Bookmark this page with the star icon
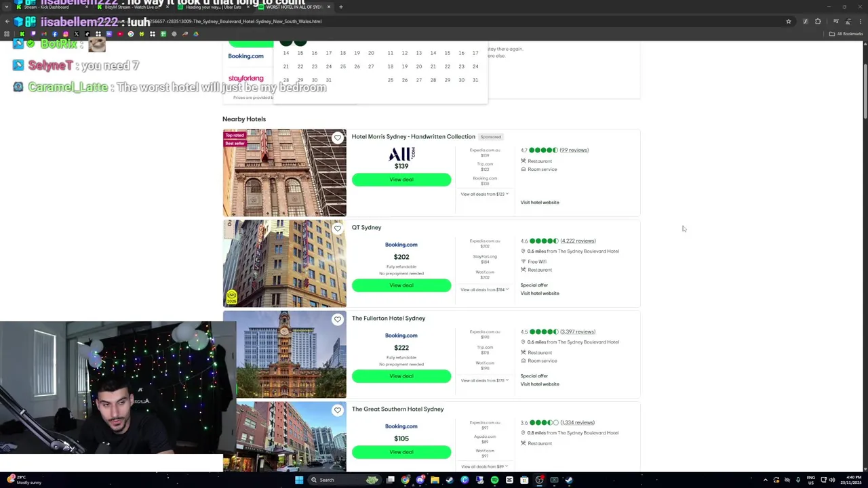868x488 pixels. tap(789, 22)
